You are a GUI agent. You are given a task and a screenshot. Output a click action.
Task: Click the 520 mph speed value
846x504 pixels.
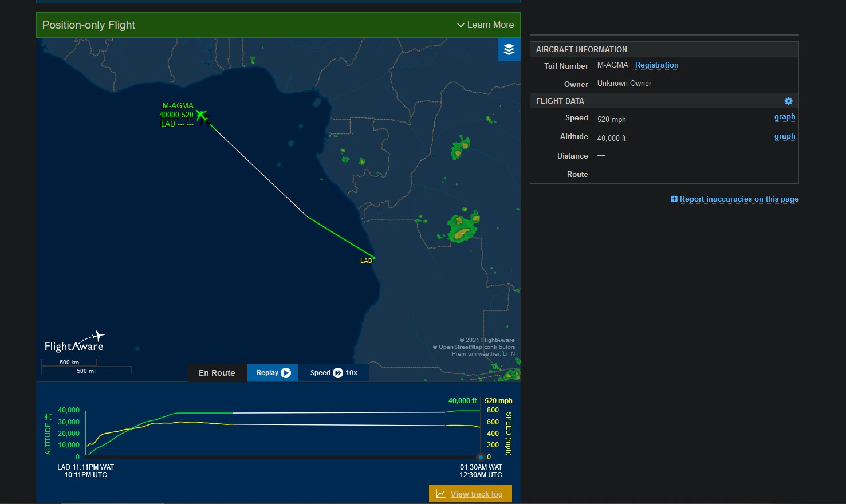click(x=612, y=120)
